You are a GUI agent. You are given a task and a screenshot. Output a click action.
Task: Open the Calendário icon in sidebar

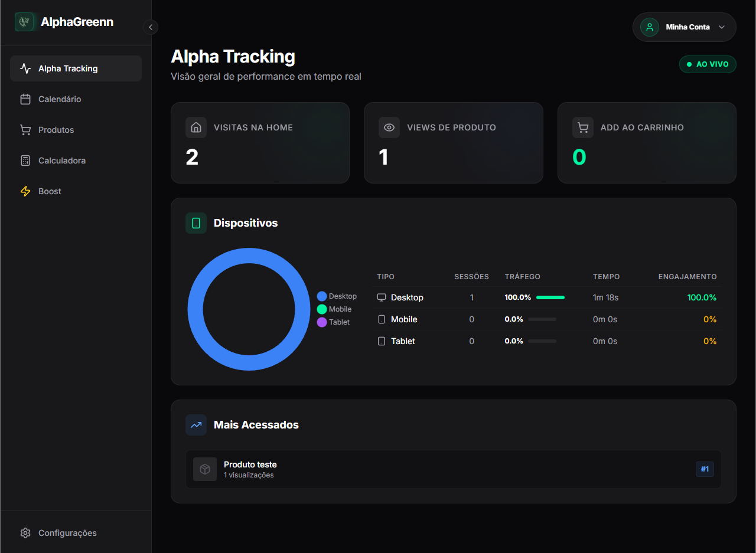tap(25, 99)
